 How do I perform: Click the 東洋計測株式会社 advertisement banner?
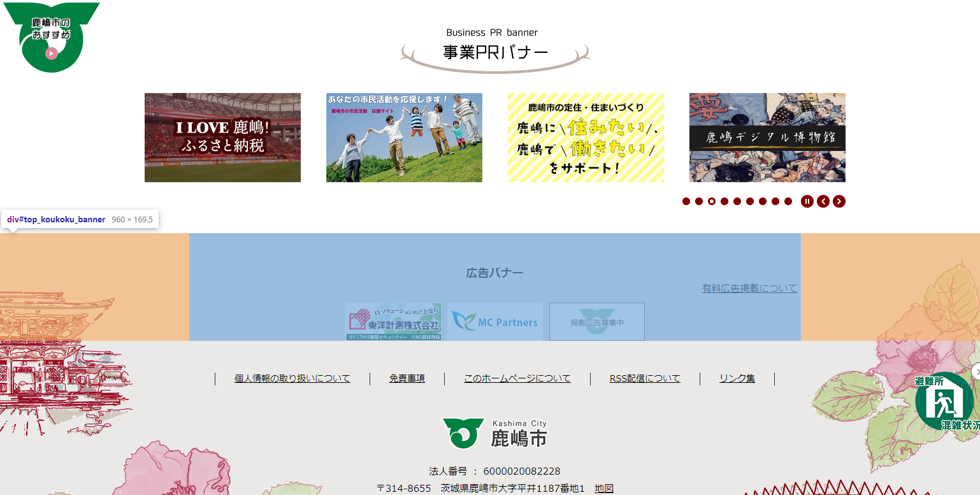[x=393, y=321]
